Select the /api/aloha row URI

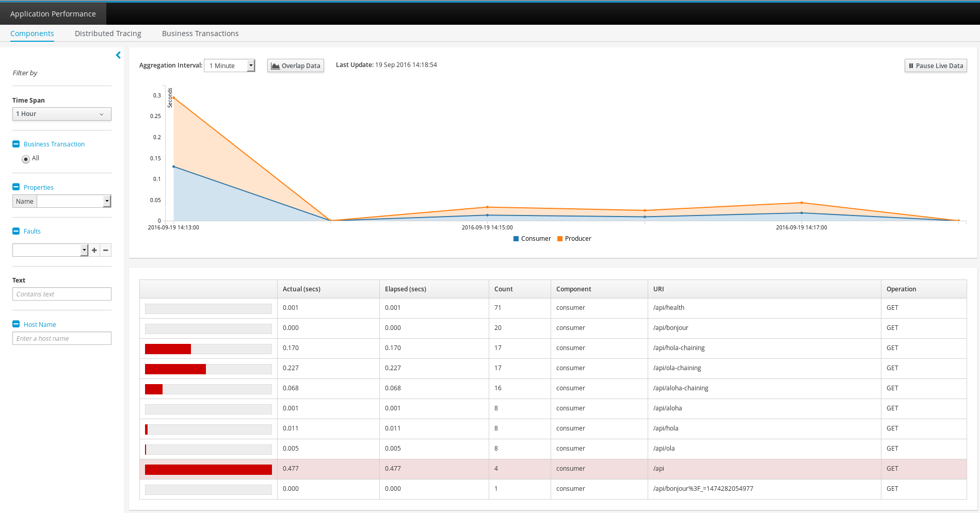pyautogui.click(x=668, y=408)
